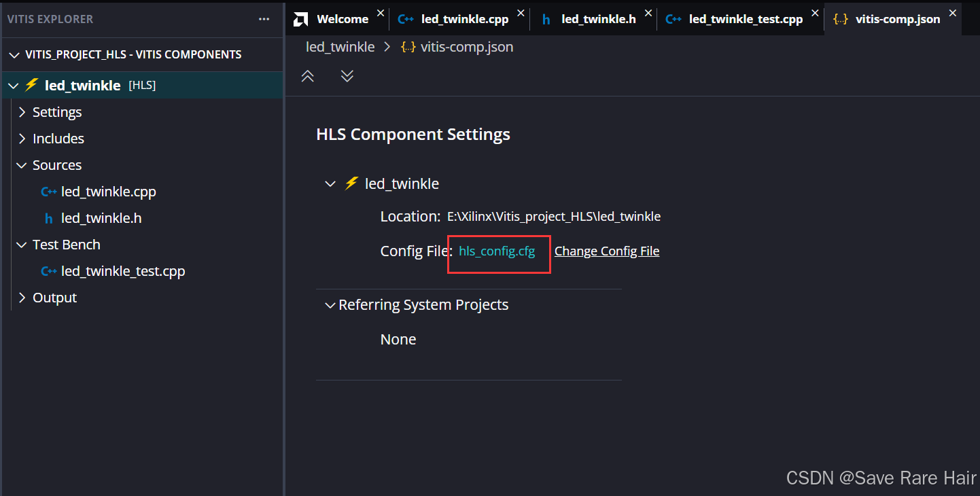Click the Change Config File link
Image resolution: width=980 pixels, height=496 pixels.
(x=607, y=251)
